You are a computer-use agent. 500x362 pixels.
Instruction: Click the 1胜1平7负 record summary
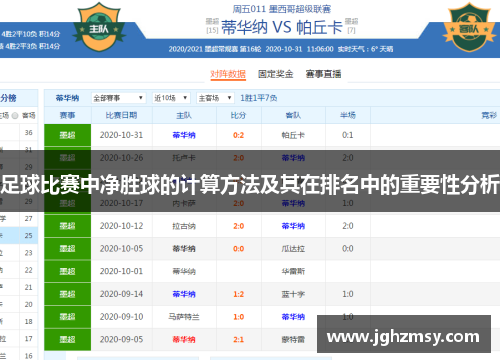pos(259,98)
